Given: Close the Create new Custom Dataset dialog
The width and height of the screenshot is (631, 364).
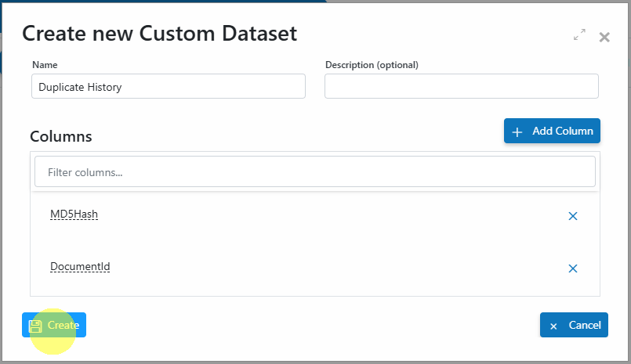Looking at the screenshot, I should tap(604, 38).
